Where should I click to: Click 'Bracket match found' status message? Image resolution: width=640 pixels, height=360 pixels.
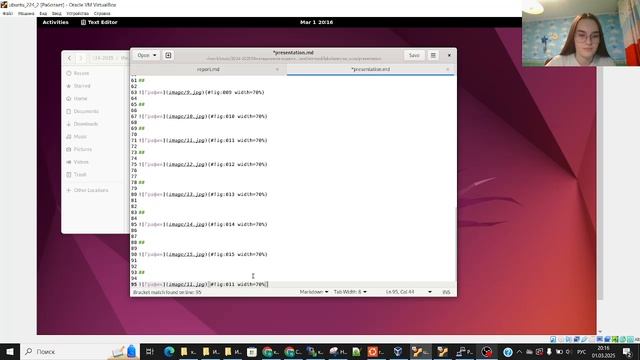[167, 292]
